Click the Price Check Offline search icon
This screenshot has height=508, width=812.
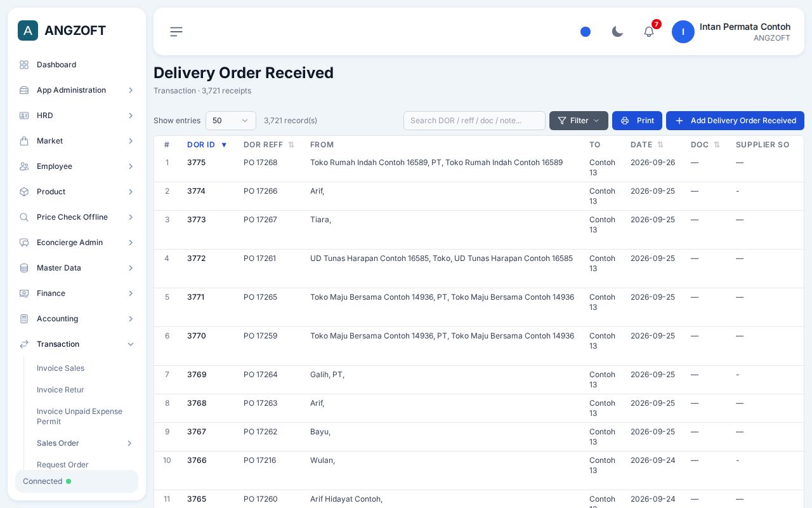24,217
